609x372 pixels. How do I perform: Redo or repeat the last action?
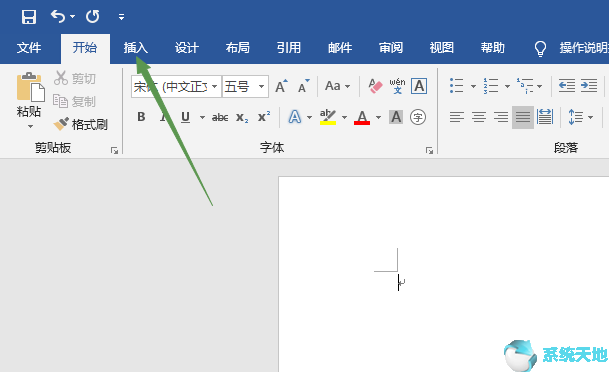(x=92, y=17)
